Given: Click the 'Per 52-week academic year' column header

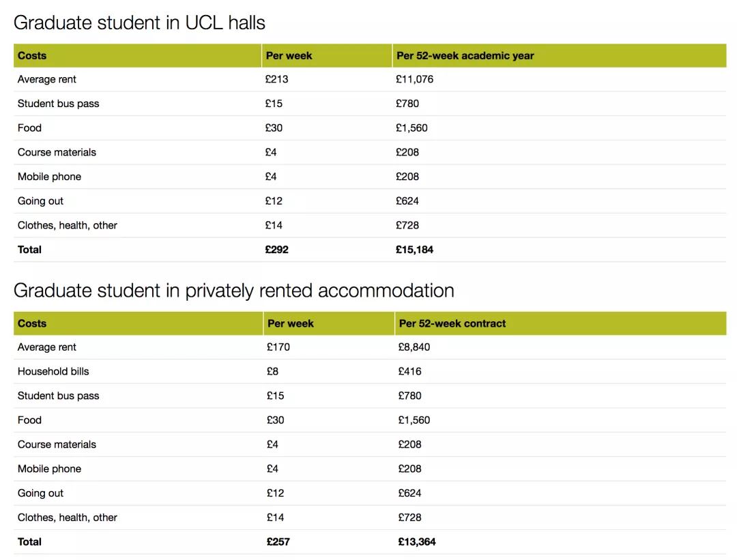Looking at the screenshot, I should (x=465, y=56).
